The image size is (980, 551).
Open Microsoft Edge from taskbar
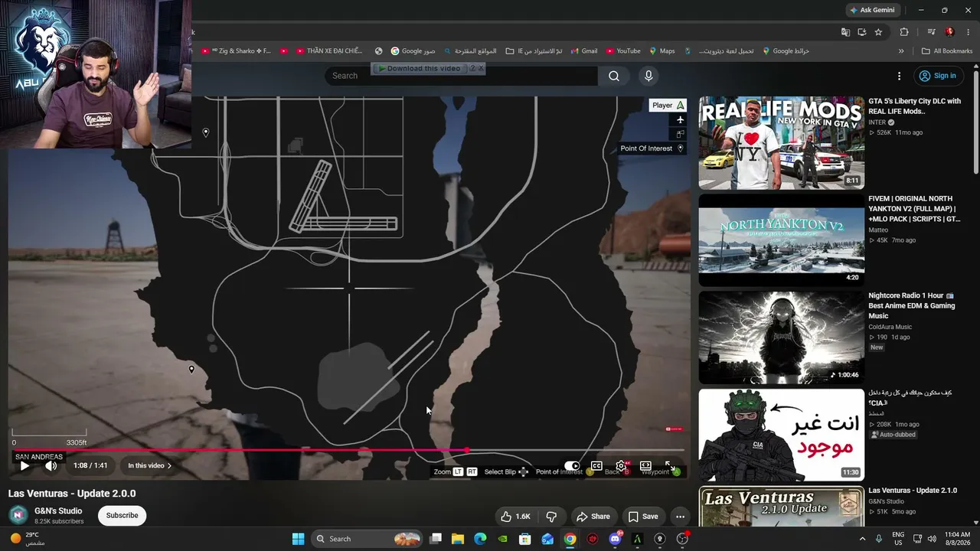480,539
